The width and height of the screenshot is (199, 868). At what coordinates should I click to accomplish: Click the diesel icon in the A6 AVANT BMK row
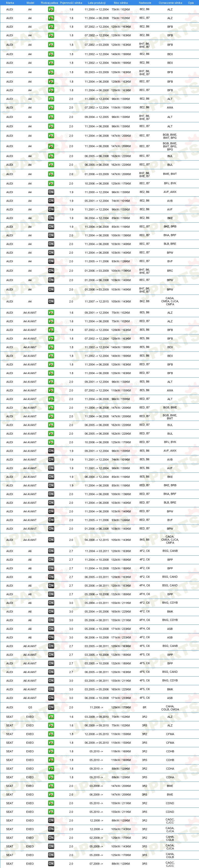tap(51, 689)
